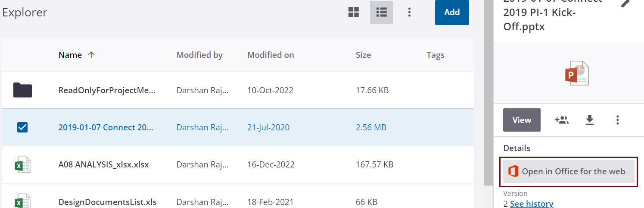
Task: Download the selected file
Action: click(590, 120)
